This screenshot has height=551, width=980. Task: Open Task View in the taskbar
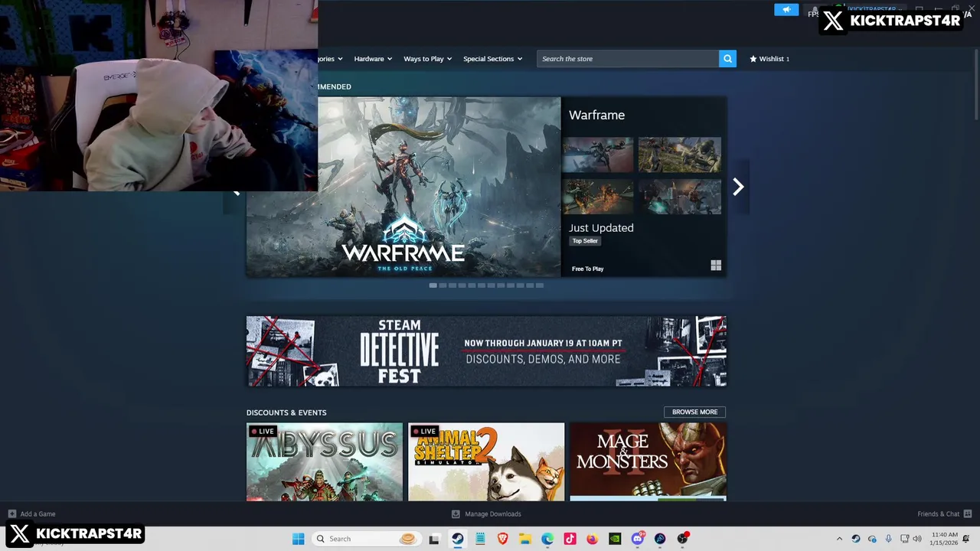pyautogui.click(x=434, y=539)
